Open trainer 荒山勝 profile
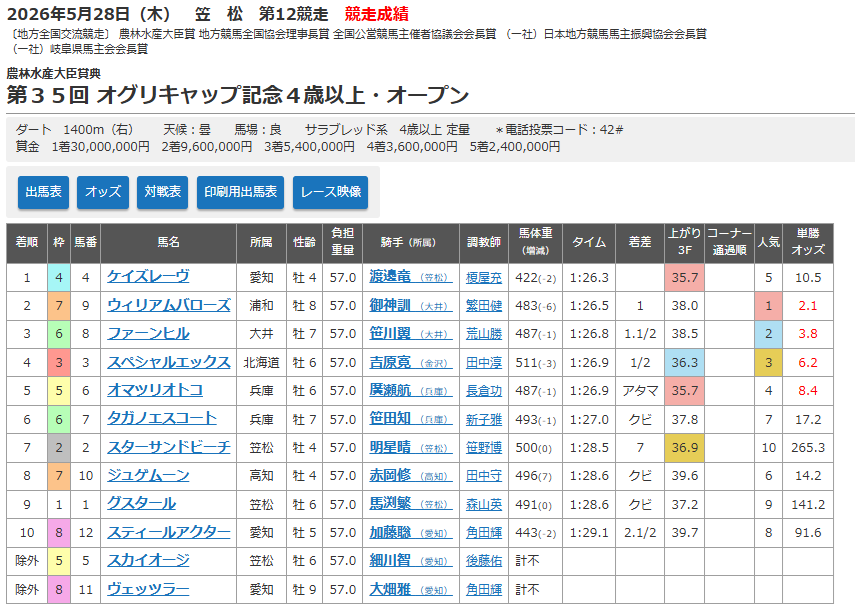855x615 pixels. point(484,334)
